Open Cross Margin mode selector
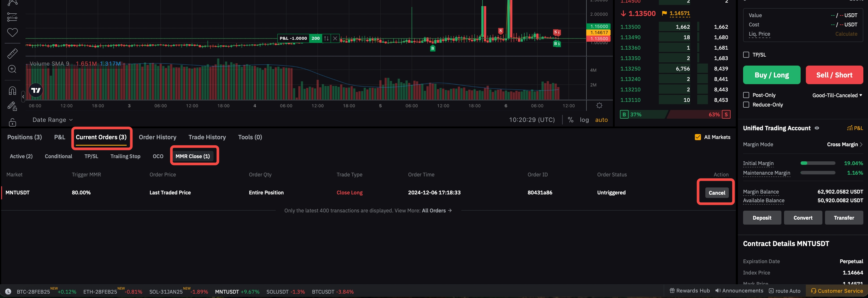Image resolution: width=868 pixels, height=298 pixels. [844, 145]
